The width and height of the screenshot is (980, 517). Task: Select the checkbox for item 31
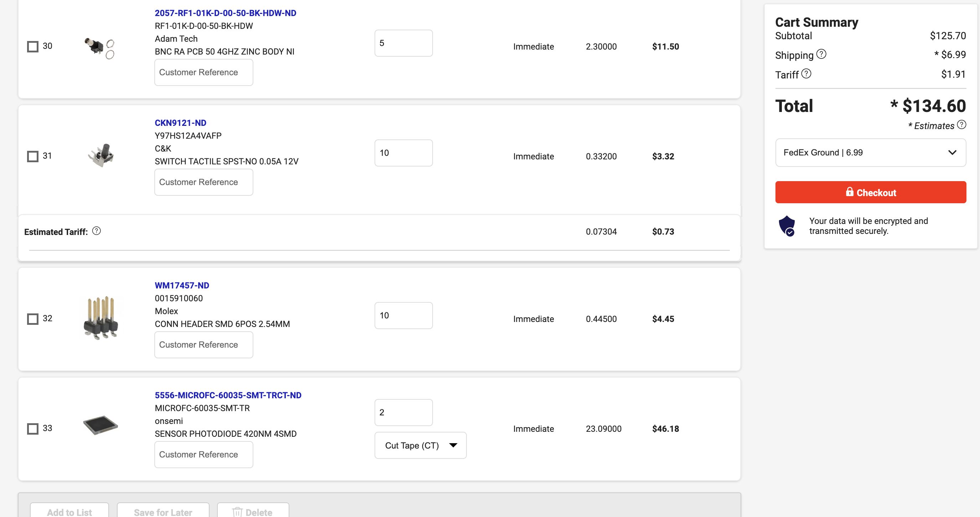pos(33,157)
